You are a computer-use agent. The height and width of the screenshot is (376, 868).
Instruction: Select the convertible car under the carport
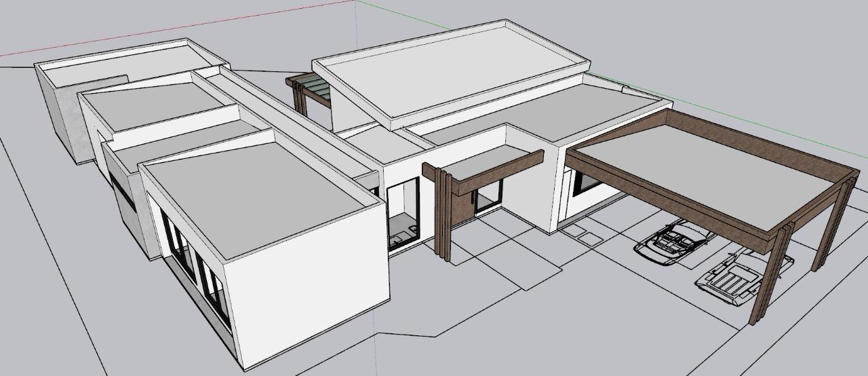click(x=673, y=240)
